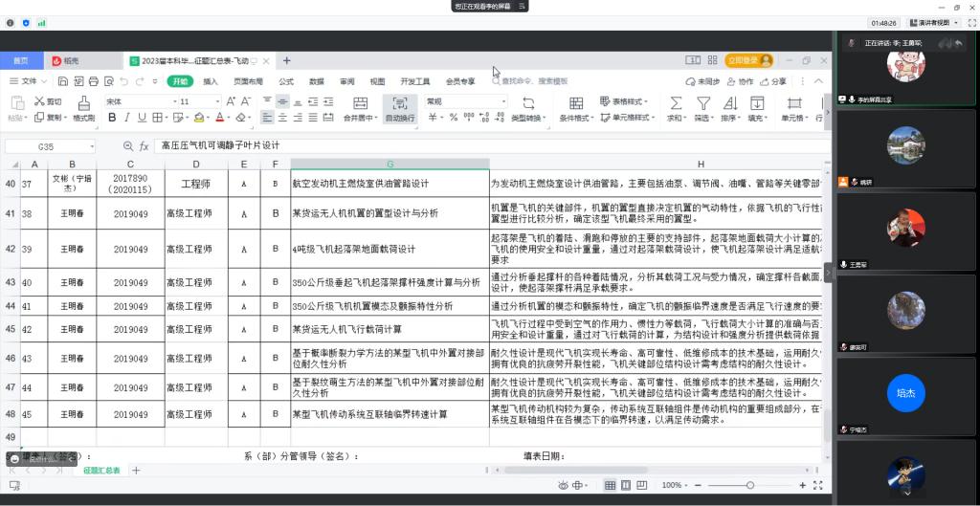This screenshot has height=506, width=980.
Task: Click the formula bar input field
Action: click(479, 146)
